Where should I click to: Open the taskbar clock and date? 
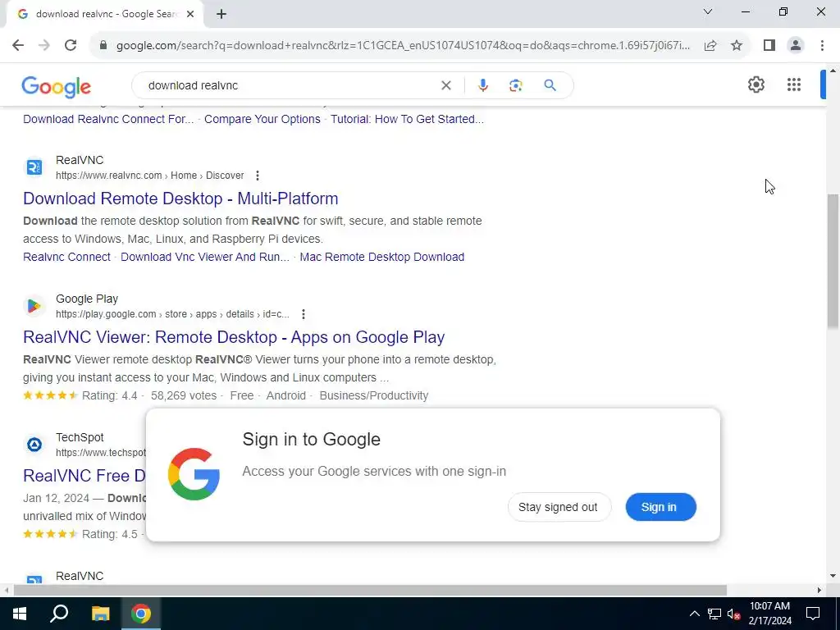tap(769, 614)
